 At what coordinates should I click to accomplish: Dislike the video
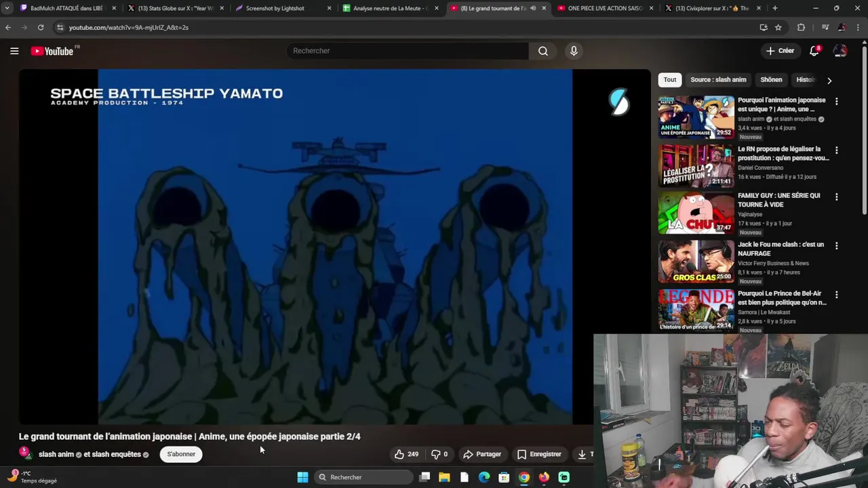tap(439, 454)
